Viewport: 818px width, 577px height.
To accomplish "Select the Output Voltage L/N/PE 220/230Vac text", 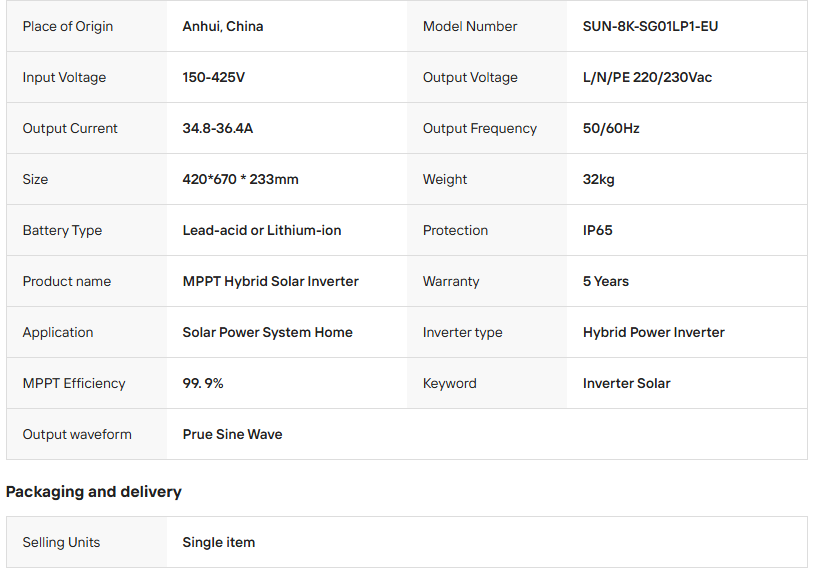I will pos(647,77).
